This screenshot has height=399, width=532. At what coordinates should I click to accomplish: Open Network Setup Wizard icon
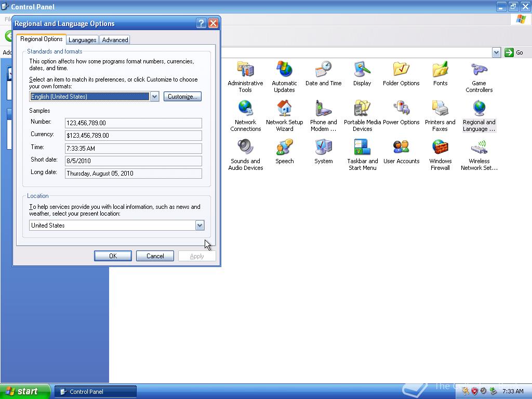(284, 109)
